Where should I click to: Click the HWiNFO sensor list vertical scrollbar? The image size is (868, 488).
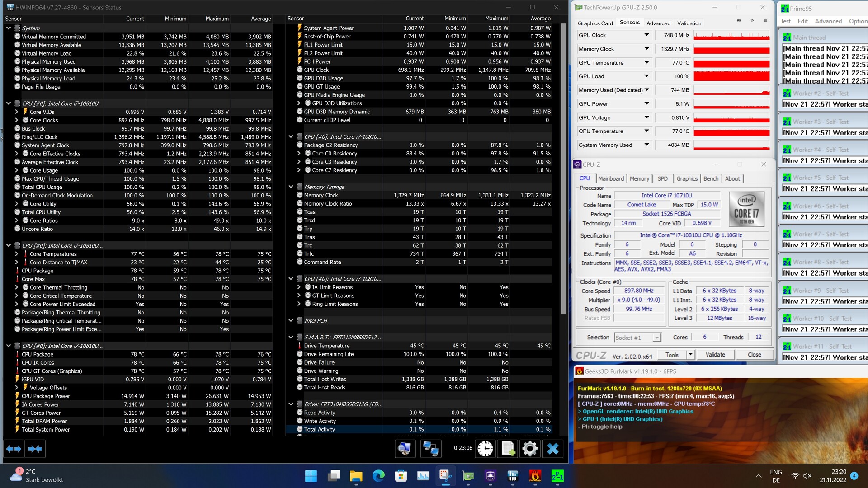click(x=564, y=167)
